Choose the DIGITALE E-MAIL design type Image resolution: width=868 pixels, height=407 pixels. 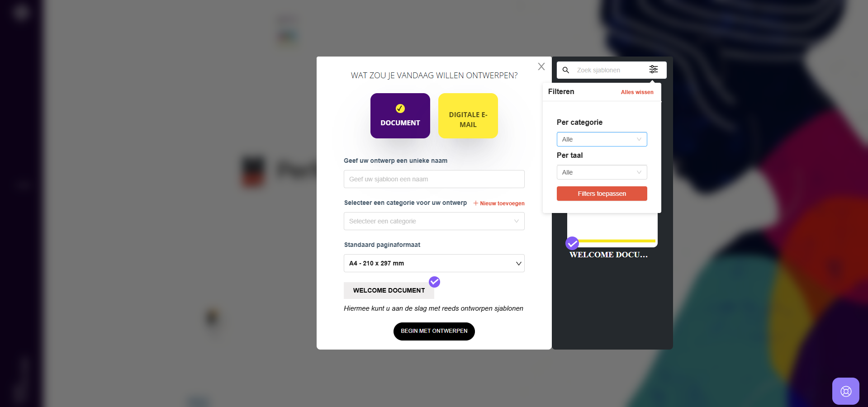[x=468, y=116]
